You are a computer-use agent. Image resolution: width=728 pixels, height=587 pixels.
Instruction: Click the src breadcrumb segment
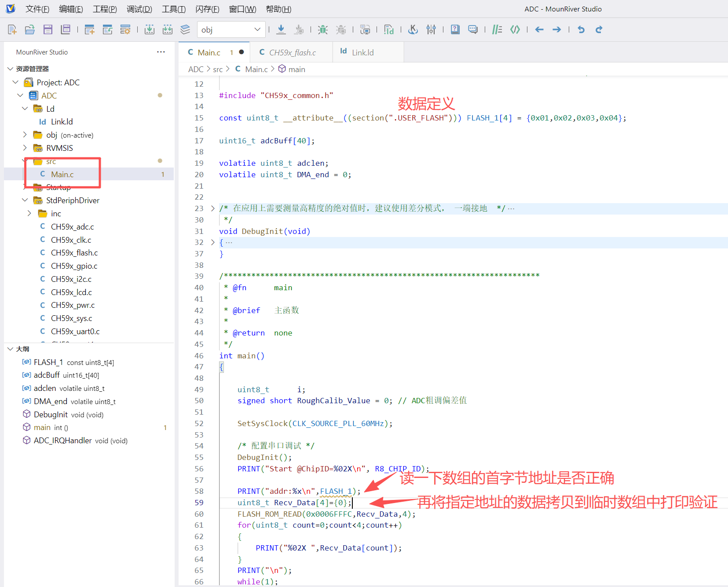[218, 69]
